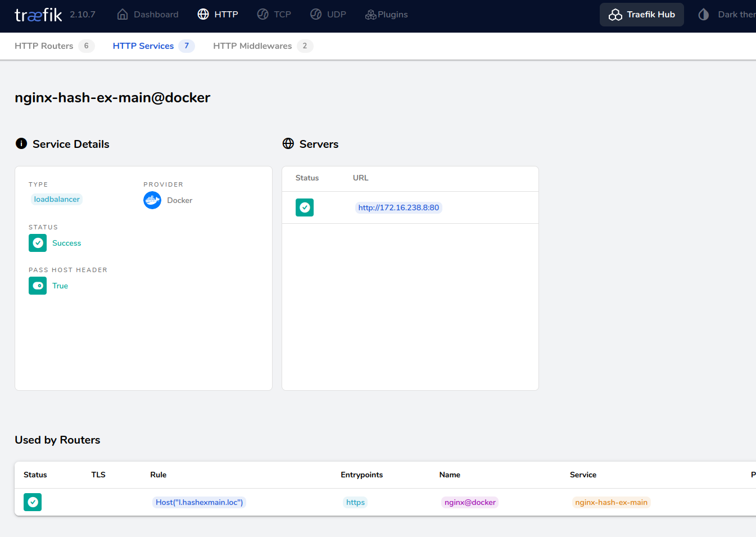Click the Success status label
756x537 pixels.
point(67,243)
